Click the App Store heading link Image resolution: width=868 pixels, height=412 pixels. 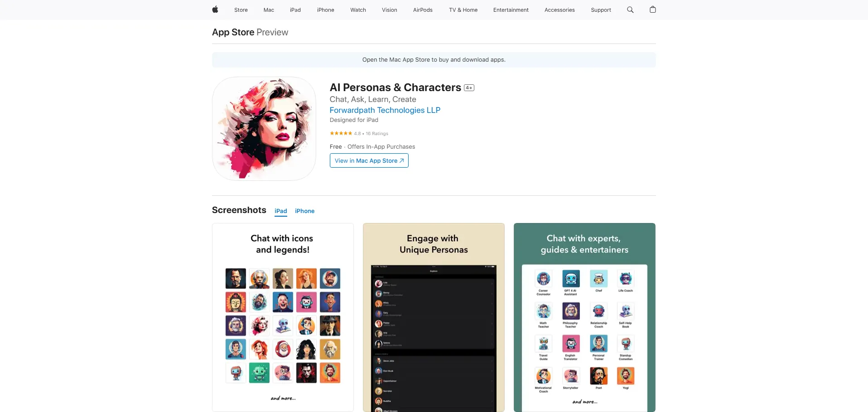[x=233, y=32]
